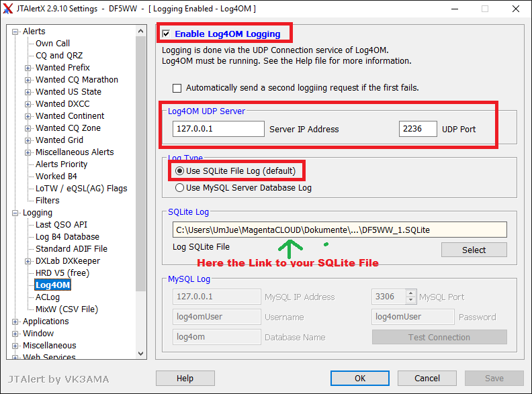This screenshot has width=532, height=394.
Task: Select Filters tree item
Action: (48, 201)
